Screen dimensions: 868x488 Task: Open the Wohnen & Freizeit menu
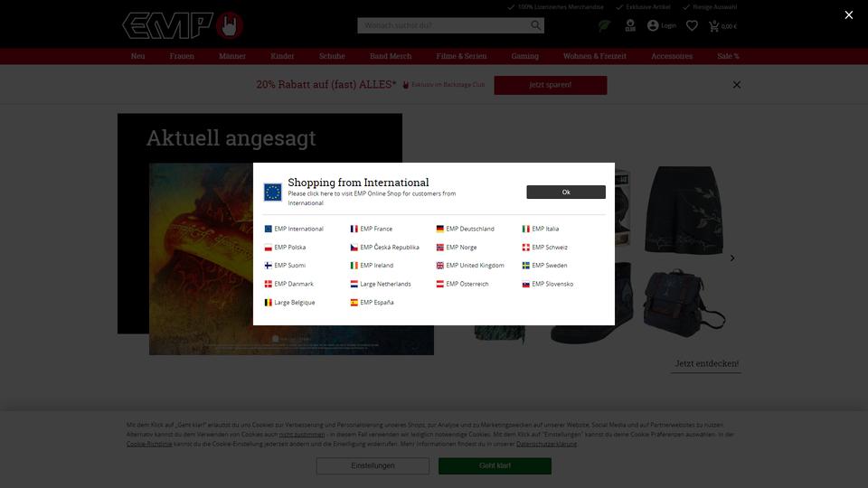595,56
